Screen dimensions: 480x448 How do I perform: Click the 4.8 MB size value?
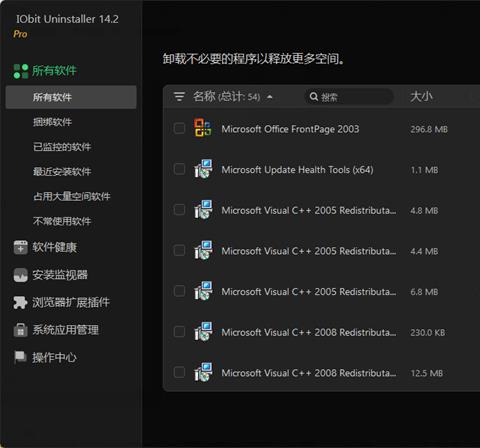[x=424, y=211]
